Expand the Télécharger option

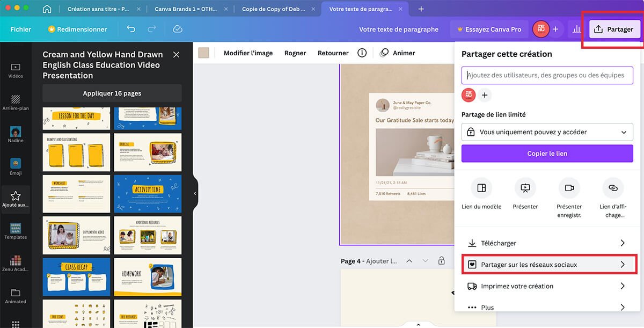tap(547, 243)
